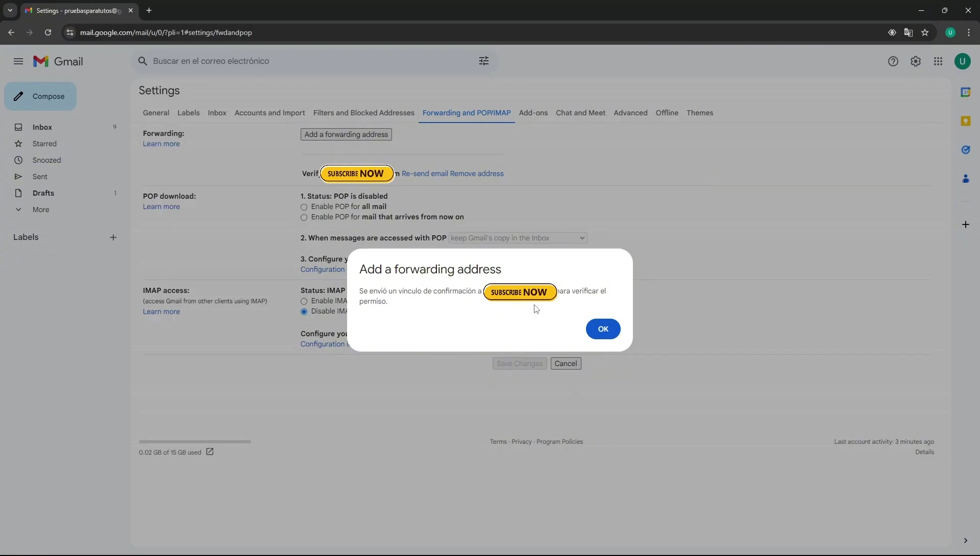
Task: Open storage management external link icon
Action: 210,452
